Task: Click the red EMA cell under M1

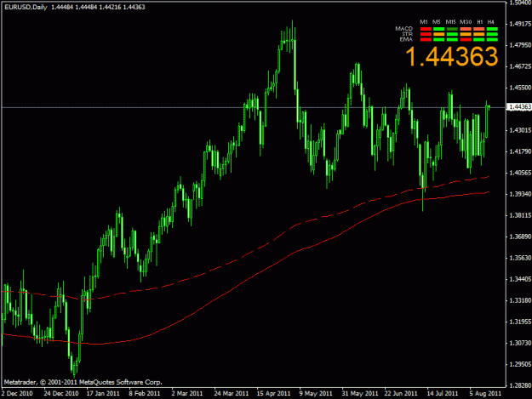Action: (x=426, y=40)
